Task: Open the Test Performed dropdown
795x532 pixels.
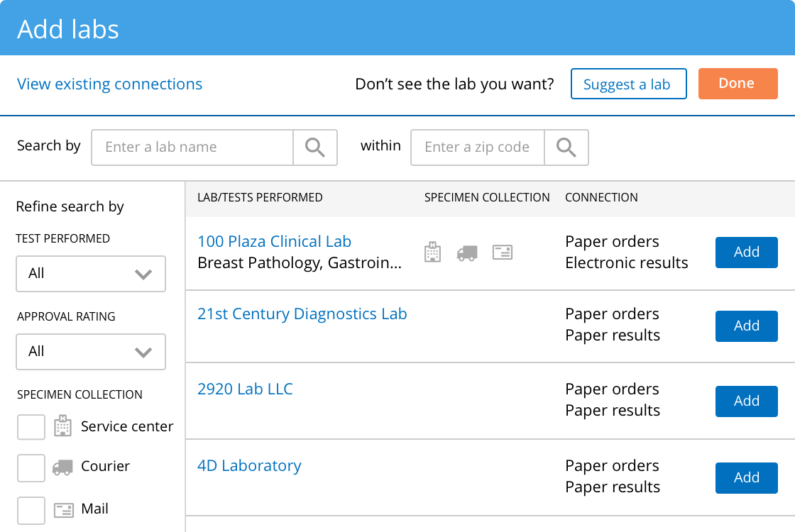Action: click(90, 274)
